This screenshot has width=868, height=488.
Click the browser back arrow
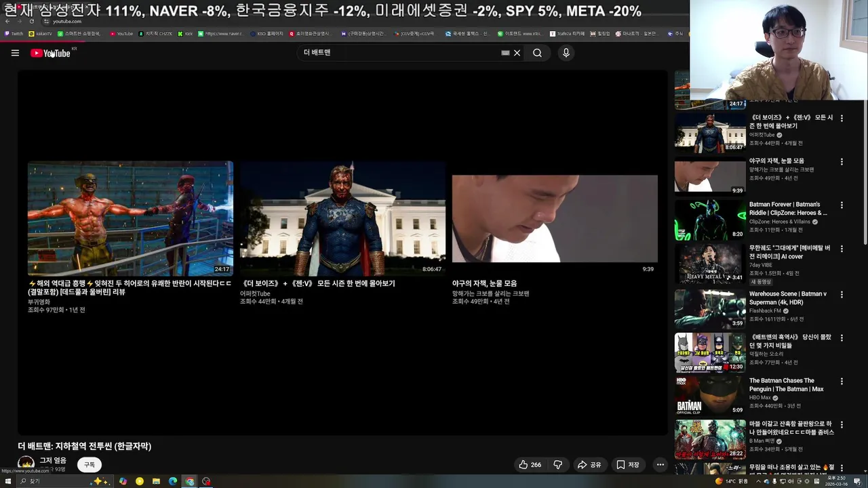pos(8,21)
